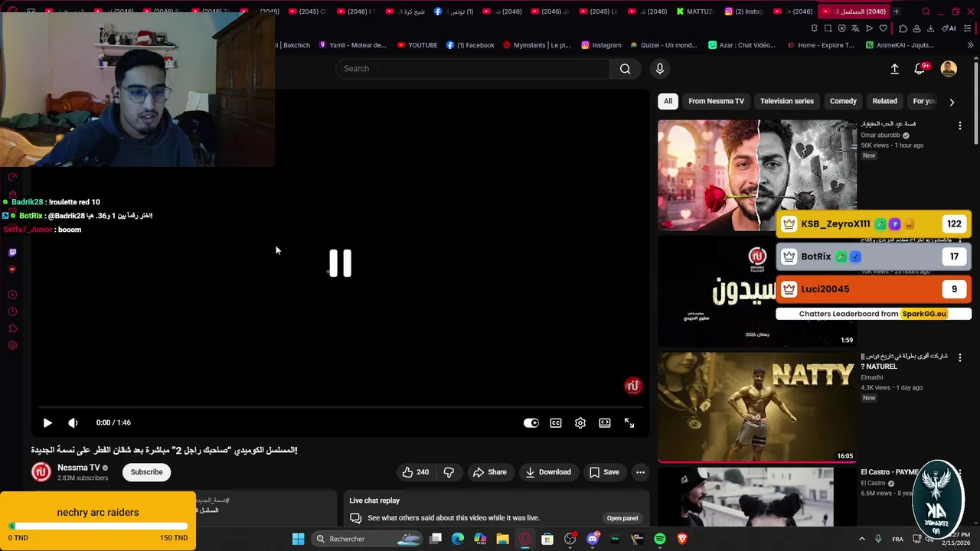Open YOUTUBE bookmark
The image size is (980, 551).
417,45
